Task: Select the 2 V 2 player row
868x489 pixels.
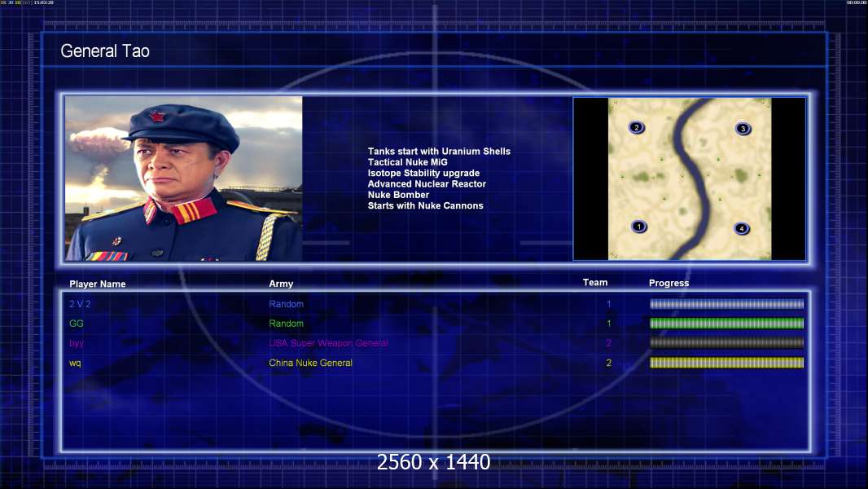Action: click(x=436, y=304)
